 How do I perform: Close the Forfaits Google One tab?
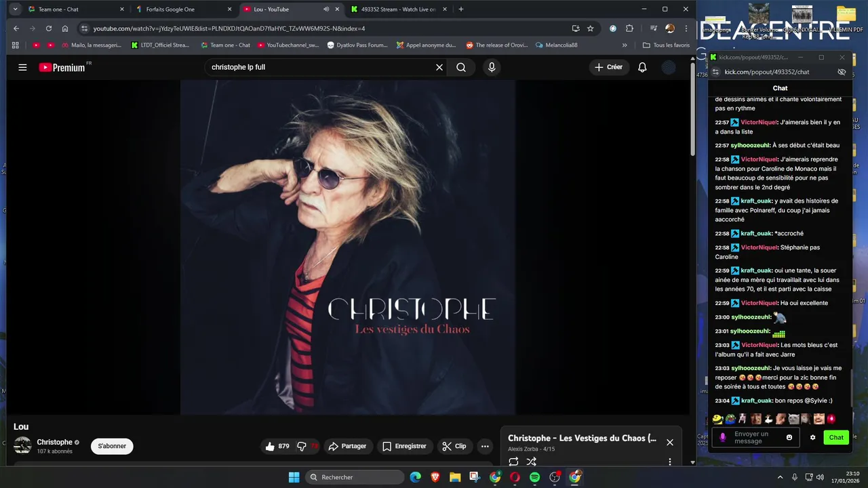click(229, 9)
